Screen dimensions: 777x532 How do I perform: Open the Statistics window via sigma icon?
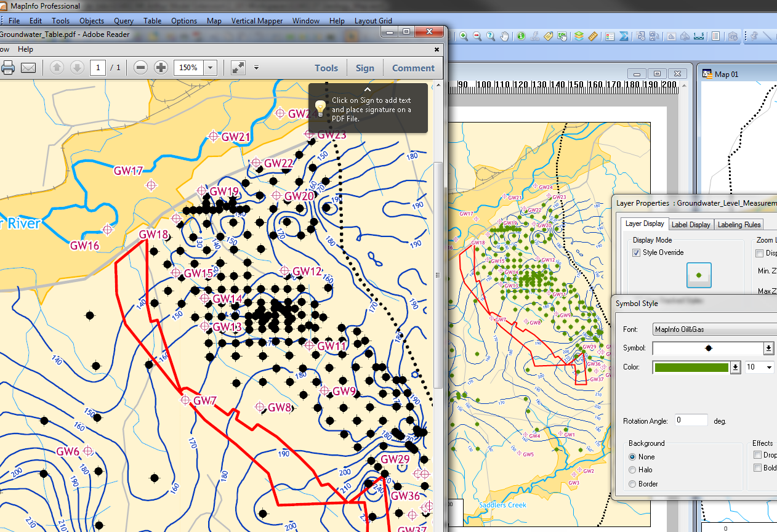(x=624, y=36)
